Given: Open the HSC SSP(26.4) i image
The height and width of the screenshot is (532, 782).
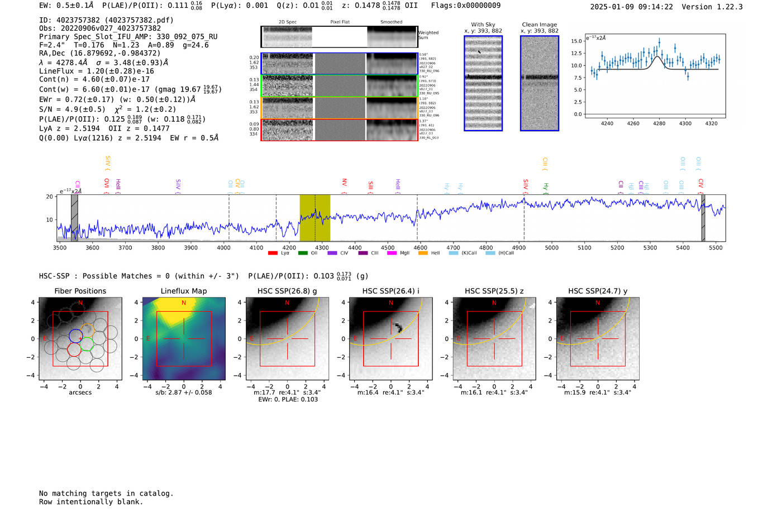Looking at the screenshot, I should [391, 339].
